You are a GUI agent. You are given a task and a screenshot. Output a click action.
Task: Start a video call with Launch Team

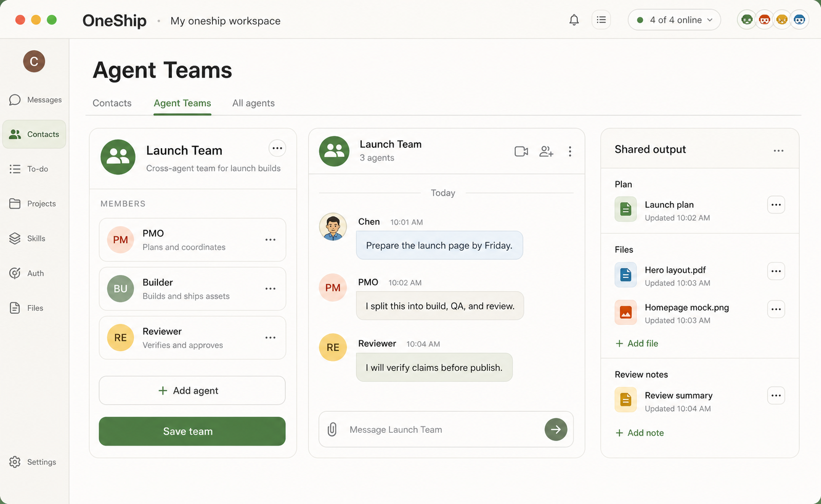pos(521,151)
